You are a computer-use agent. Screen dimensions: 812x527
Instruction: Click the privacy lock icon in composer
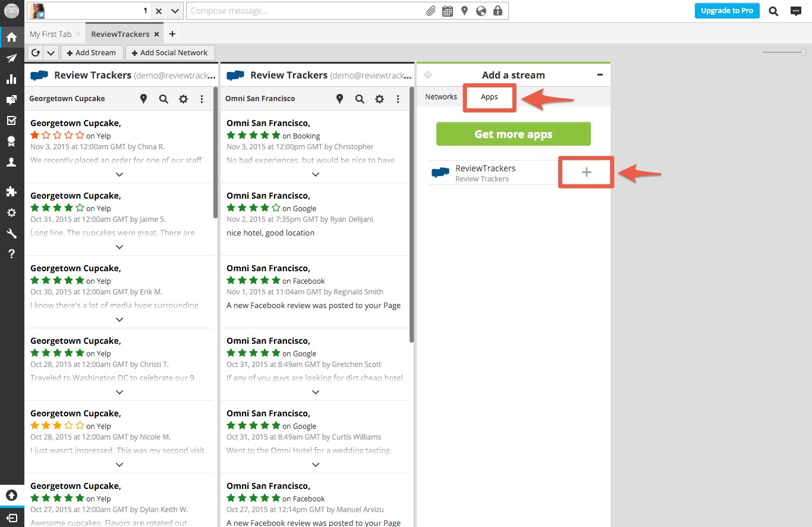[x=498, y=11]
